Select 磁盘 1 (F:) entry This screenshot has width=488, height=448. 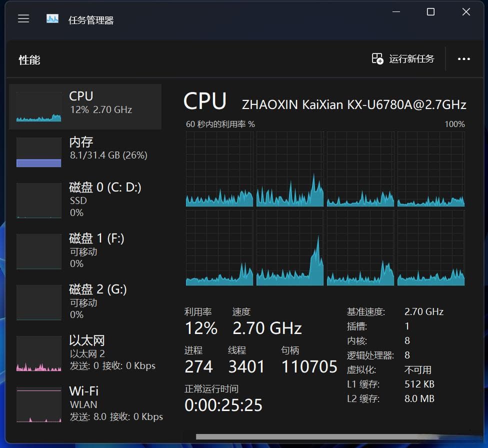(85, 251)
